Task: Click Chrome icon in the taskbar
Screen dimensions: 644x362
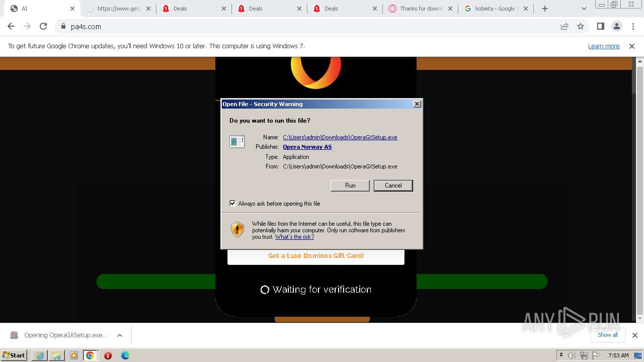Action: point(90,355)
